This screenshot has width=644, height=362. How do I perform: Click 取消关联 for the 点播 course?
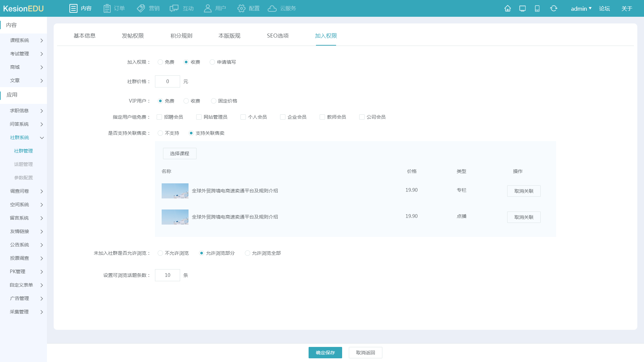[x=524, y=217]
